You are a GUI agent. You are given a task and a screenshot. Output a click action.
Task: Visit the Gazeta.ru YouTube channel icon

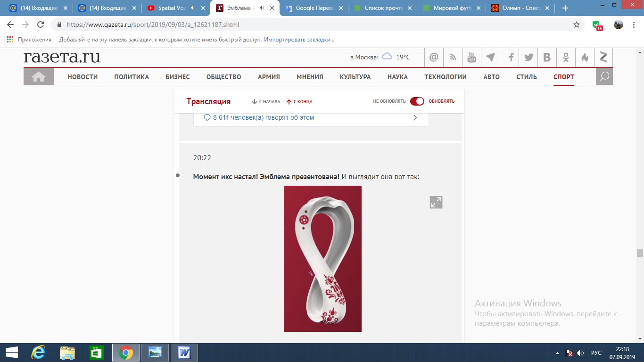(471, 58)
